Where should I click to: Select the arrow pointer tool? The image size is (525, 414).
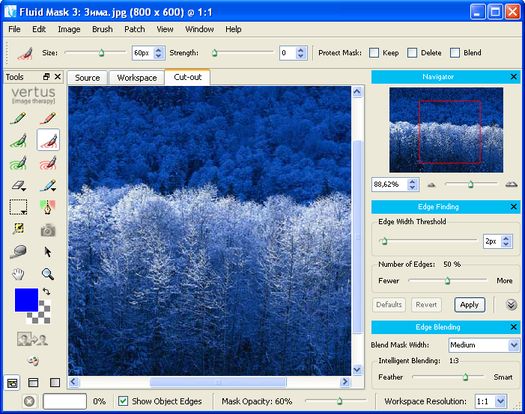coord(48,252)
